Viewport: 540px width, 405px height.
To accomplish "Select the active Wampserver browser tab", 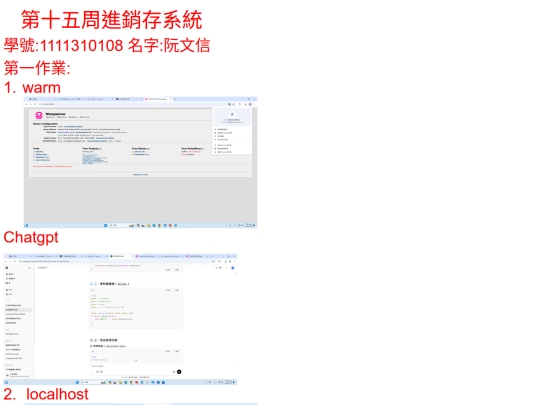I will click(x=158, y=99).
